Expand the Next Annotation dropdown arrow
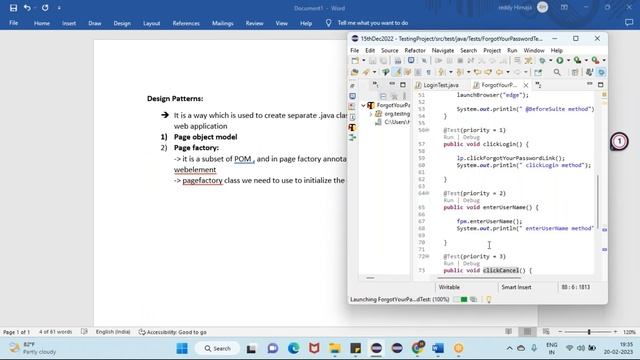Viewport: 640px width, 360px height. coord(451,72)
